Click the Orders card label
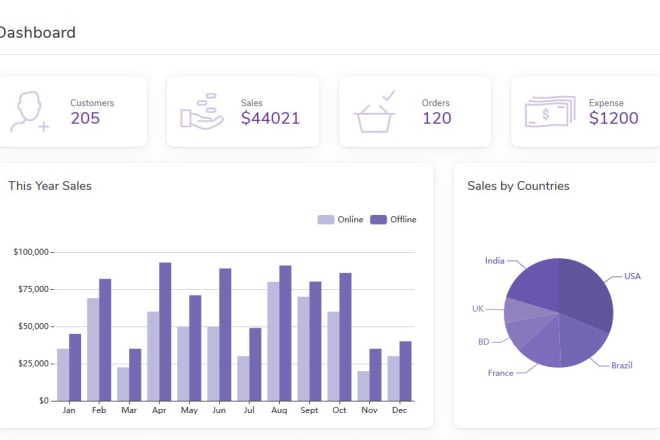 [x=436, y=103]
